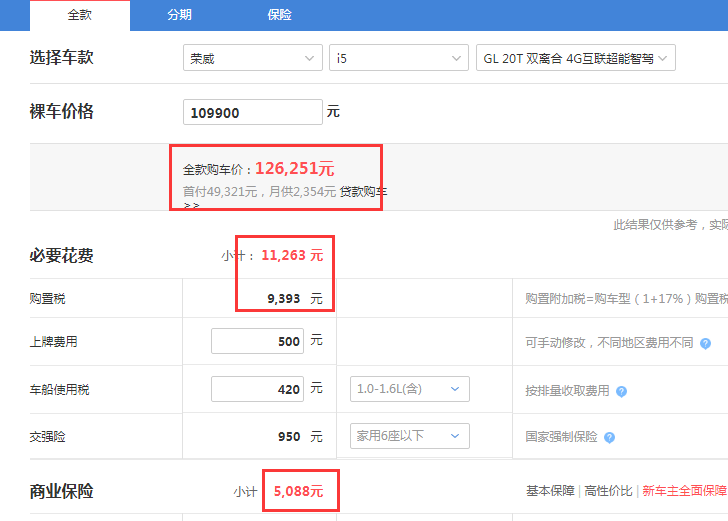Open the 保险 tab

(280, 15)
